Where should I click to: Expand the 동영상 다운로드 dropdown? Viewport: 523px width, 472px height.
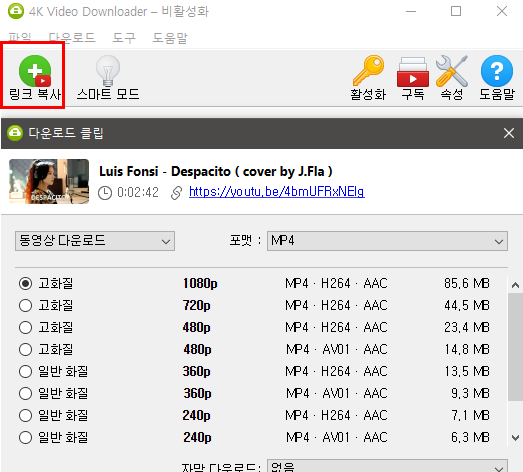[x=95, y=241]
